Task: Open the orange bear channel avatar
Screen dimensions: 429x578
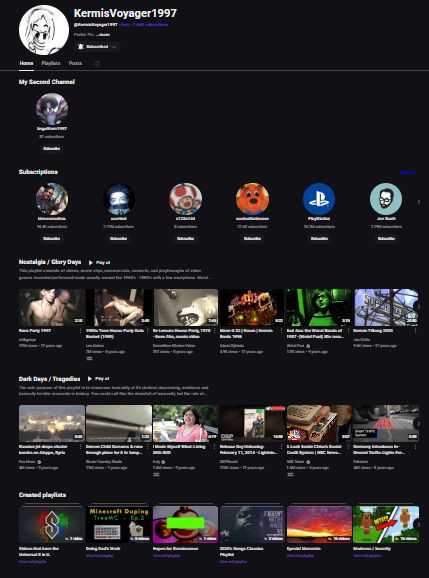Action: coord(252,199)
